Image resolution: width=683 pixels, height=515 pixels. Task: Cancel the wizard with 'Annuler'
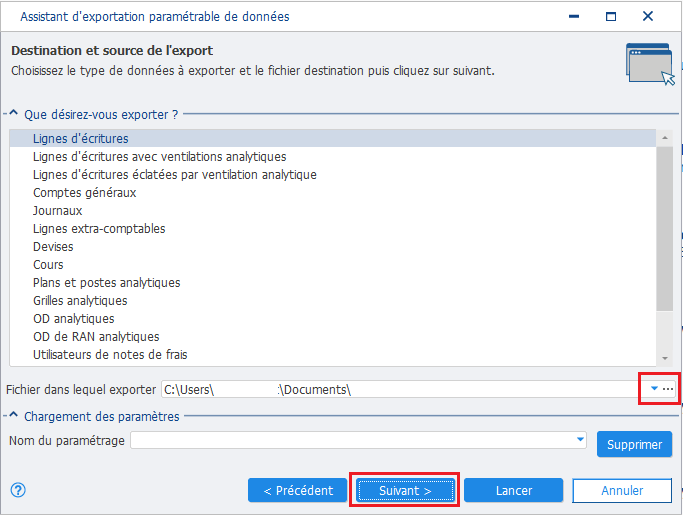coord(622,491)
